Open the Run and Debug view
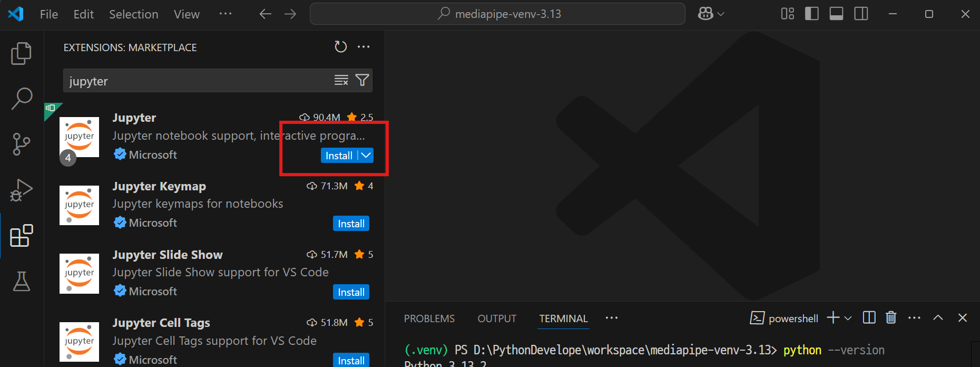This screenshot has height=367, width=980. pos(22,190)
